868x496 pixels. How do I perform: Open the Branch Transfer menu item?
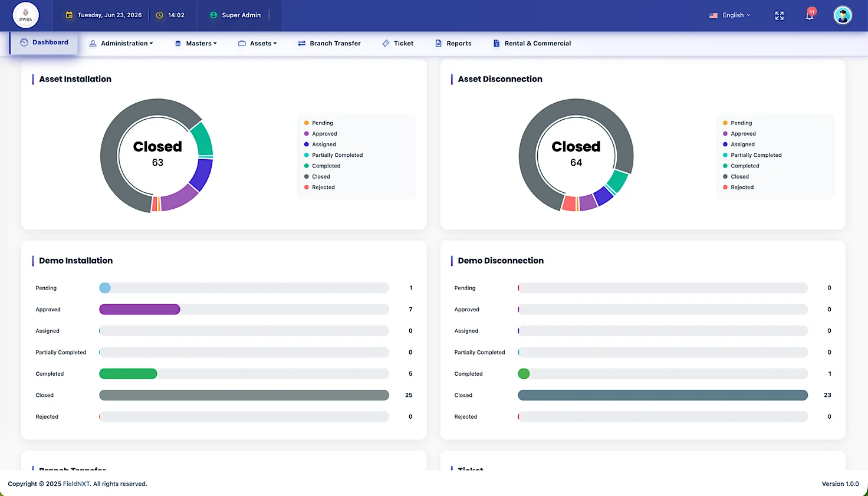tap(329, 43)
